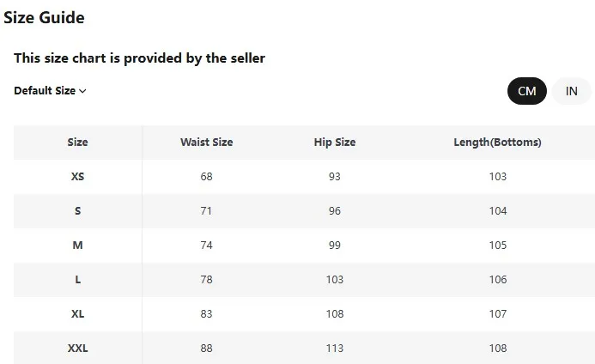The image size is (595, 364).
Task: Click hip value 113 in XXL row
Action: 334,349
